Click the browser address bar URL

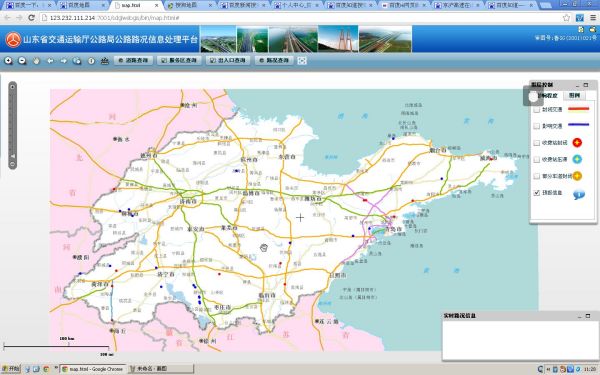click(115, 18)
